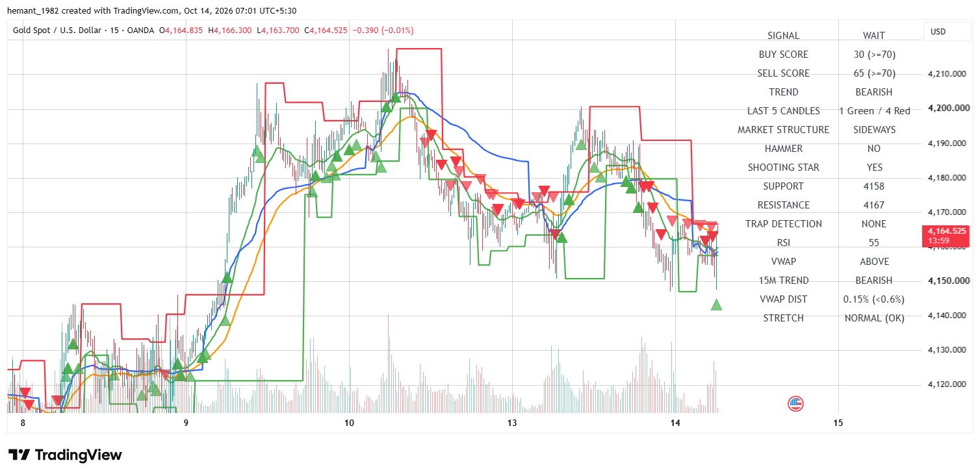Click the RSI value 55

pos(874,243)
